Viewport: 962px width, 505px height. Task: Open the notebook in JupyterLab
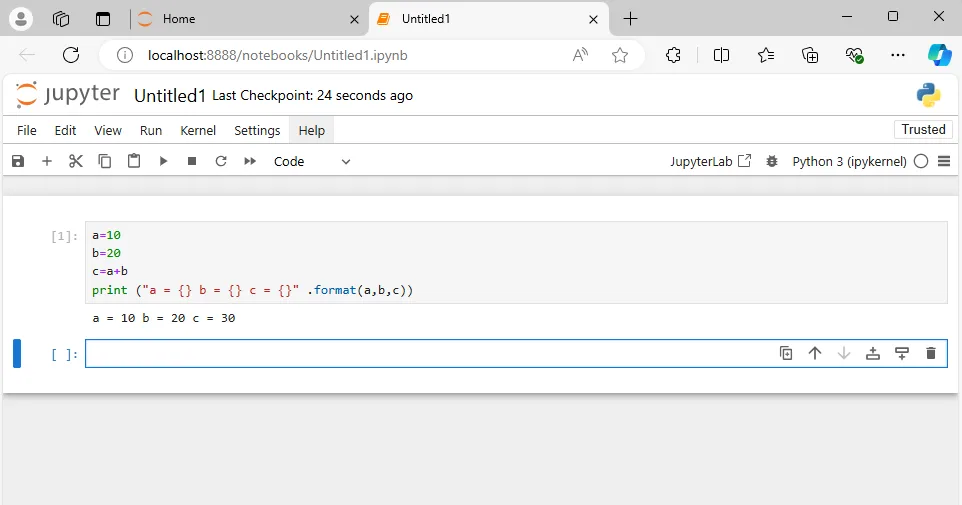(x=710, y=161)
